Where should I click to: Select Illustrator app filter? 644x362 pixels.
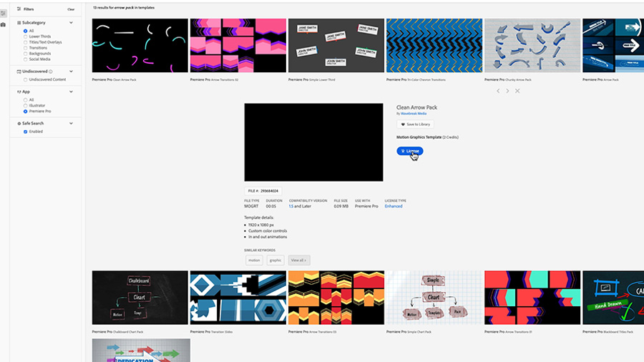[26, 105]
